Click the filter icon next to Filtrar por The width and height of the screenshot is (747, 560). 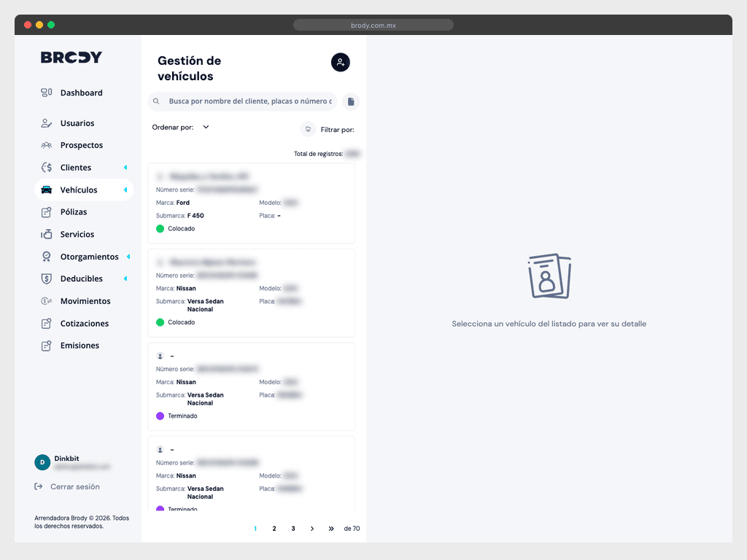[309, 129]
